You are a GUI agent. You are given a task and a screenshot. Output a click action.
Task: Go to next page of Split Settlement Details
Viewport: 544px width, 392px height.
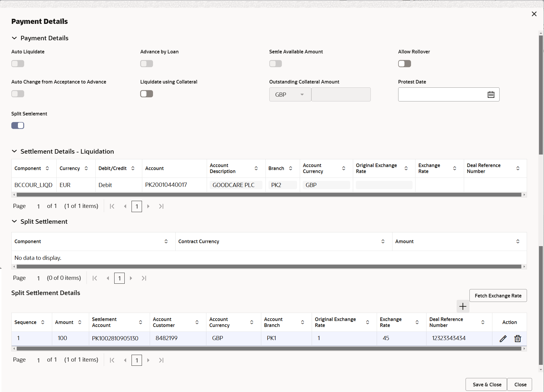[x=148, y=360]
